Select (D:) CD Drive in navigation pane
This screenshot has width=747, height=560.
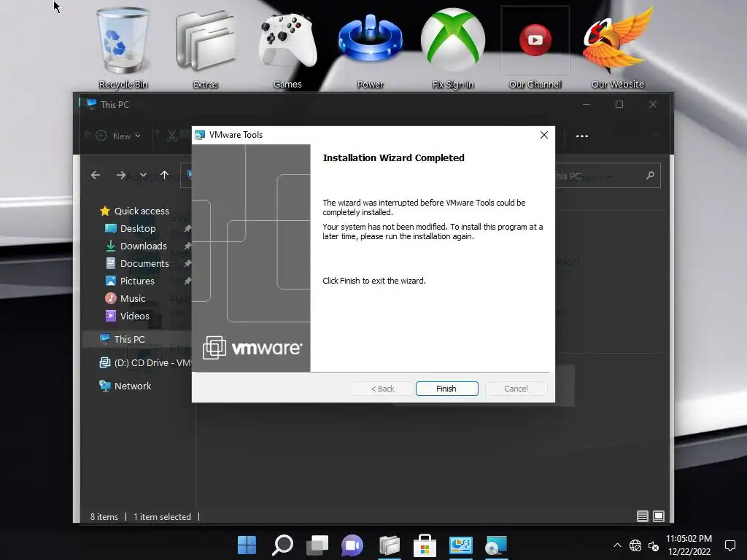tap(145, 363)
